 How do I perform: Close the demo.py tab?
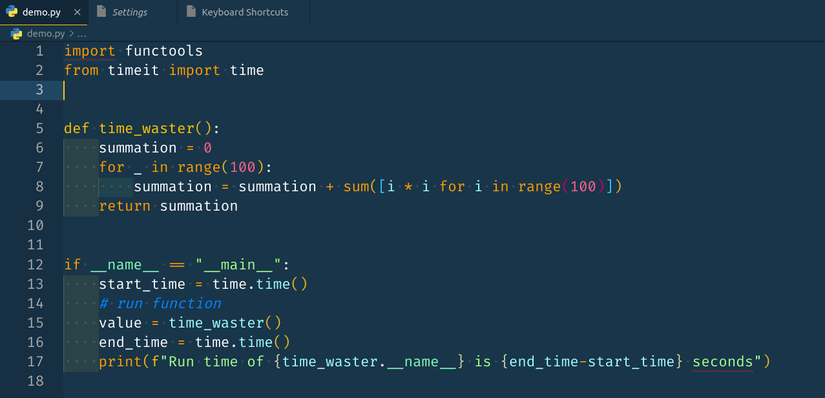[77, 12]
